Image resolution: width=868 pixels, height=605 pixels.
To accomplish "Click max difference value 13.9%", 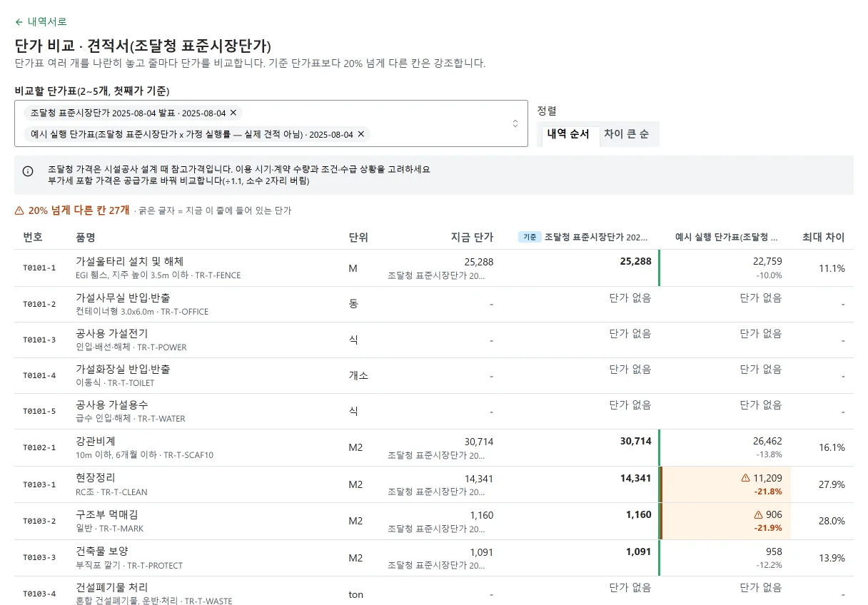I will (832, 558).
